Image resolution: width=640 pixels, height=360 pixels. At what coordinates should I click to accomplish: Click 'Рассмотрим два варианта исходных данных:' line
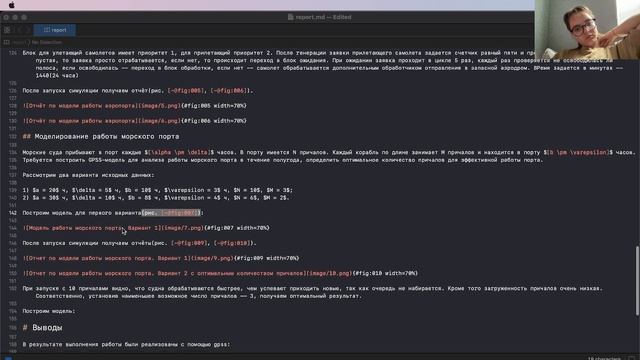[x=88, y=175]
